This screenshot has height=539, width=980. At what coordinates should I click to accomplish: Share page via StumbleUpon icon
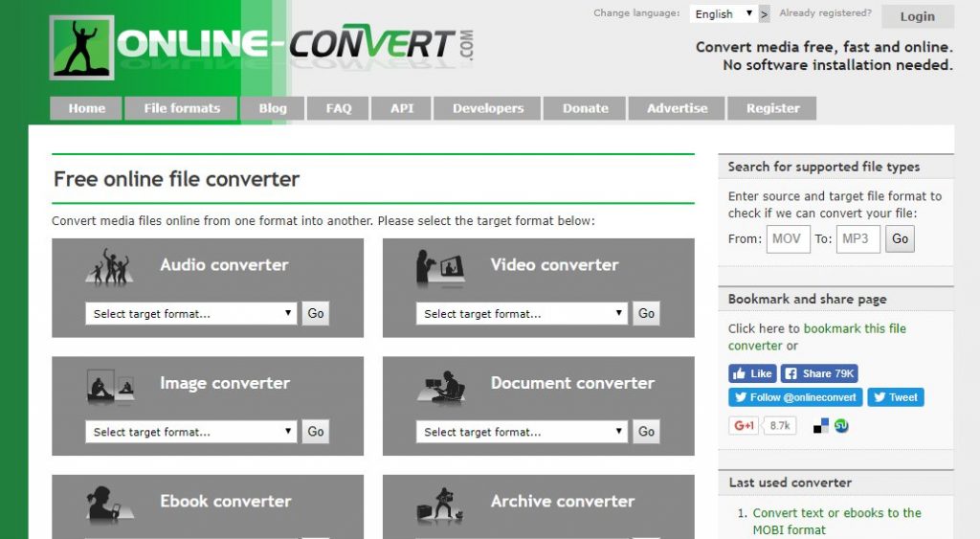tap(841, 426)
